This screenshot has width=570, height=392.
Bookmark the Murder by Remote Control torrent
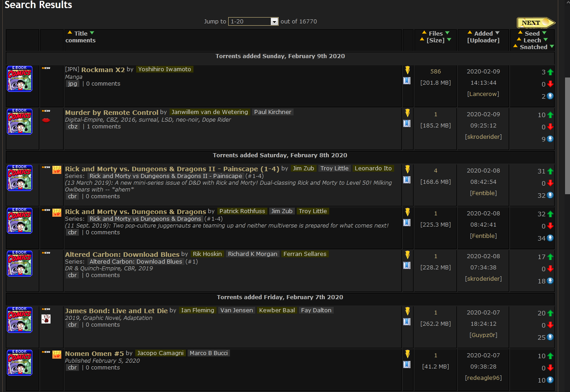click(x=407, y=123)
